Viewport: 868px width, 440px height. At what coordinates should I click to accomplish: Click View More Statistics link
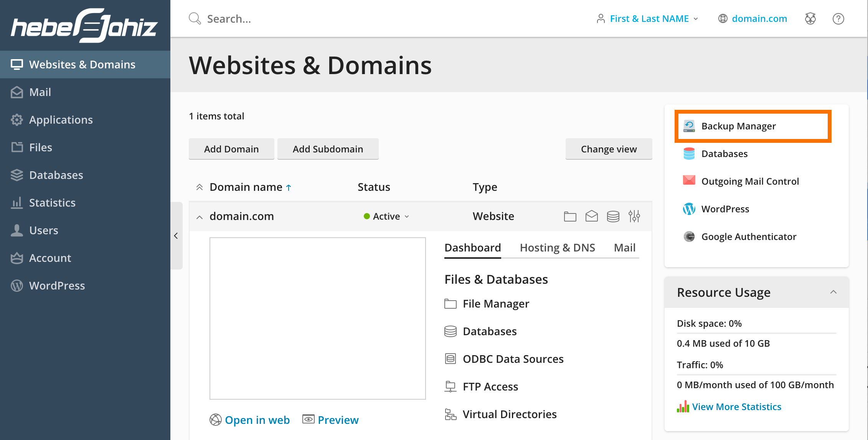pyautogui.click(x=737, y=407)
